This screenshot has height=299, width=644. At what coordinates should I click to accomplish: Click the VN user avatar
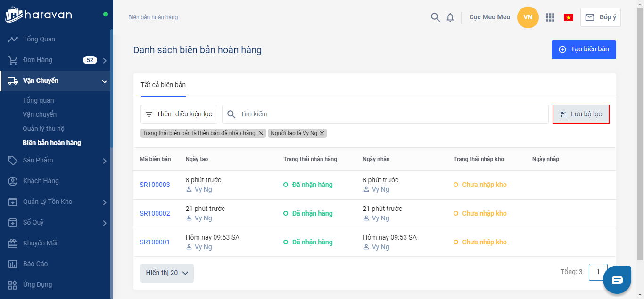point(528,17)
